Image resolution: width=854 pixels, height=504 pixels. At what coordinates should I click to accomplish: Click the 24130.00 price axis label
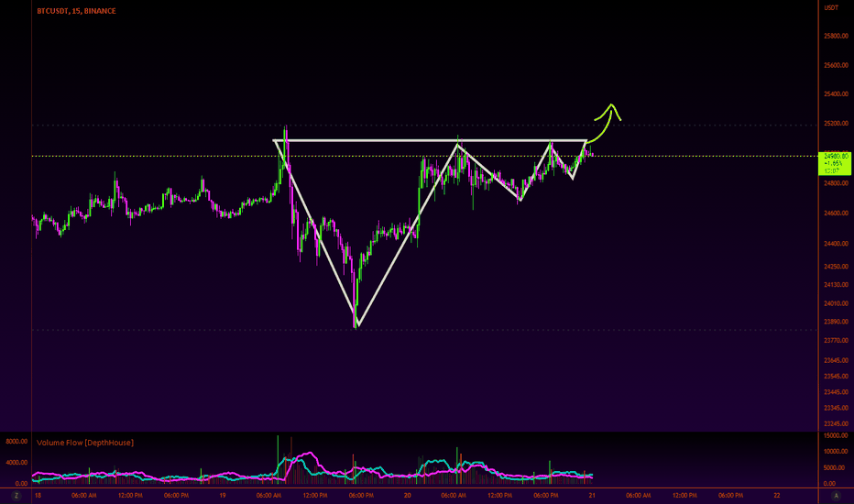(x=836, y=285)
